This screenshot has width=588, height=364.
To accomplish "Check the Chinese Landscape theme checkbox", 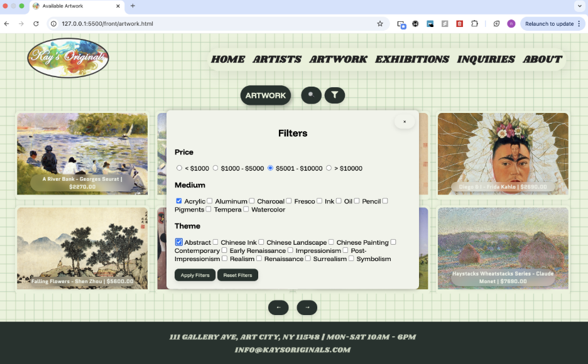I will pyautogui.click(x=261, y=242).
